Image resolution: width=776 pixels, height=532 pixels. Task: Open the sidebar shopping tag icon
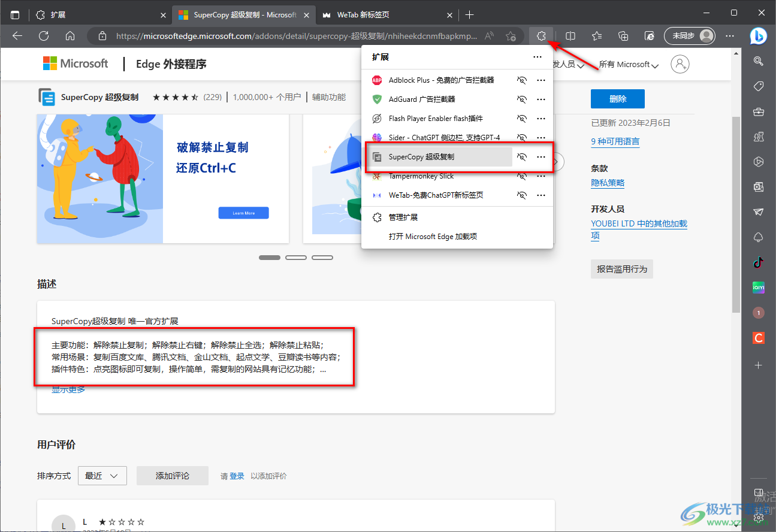click(x=759, y=86)
